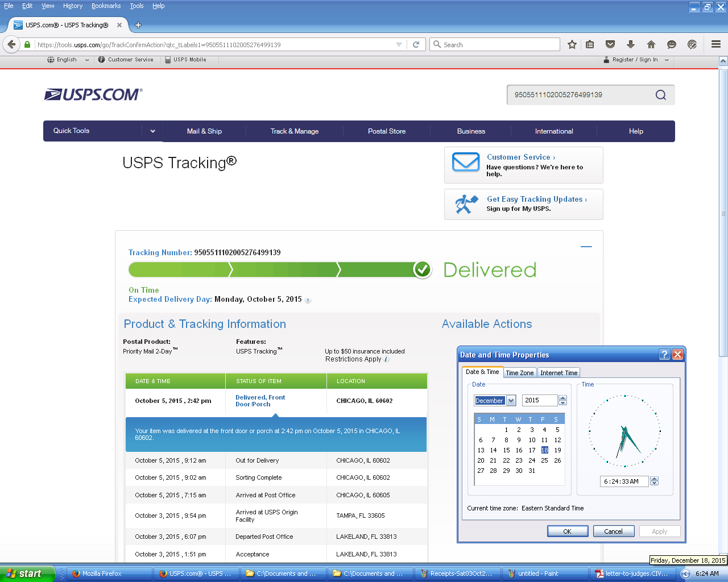728x582 pixels.
Task: Open the History menu
Action: pyautogui.click(x=73, y=6)
